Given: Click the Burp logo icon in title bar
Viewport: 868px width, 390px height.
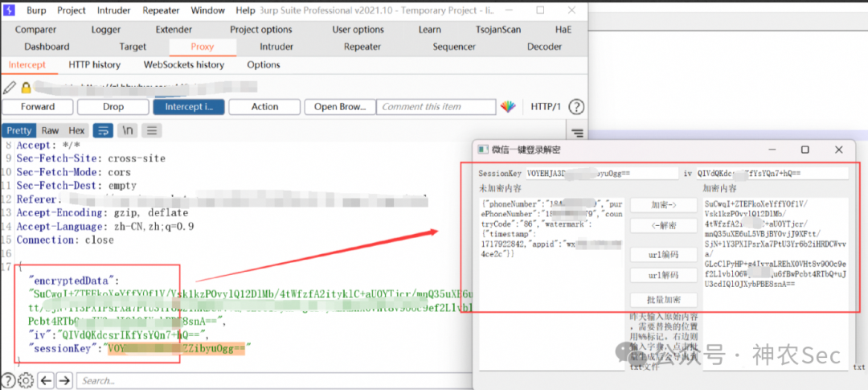Looking at the screenshot, I should (10, 10).
